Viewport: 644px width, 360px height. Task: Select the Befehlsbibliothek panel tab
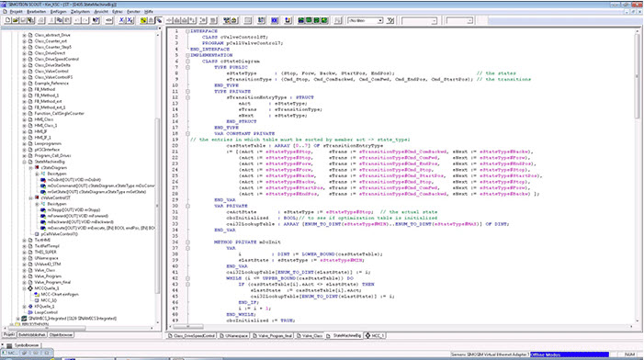32,335
